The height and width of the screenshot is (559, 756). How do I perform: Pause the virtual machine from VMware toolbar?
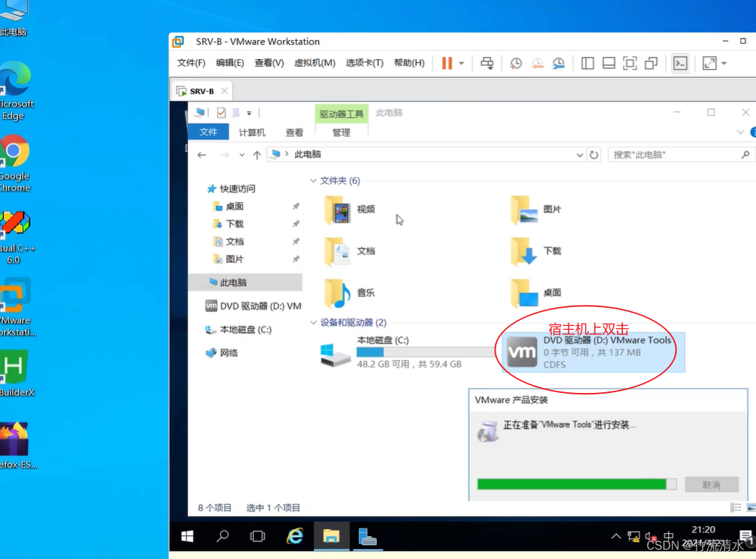point(447,63)
